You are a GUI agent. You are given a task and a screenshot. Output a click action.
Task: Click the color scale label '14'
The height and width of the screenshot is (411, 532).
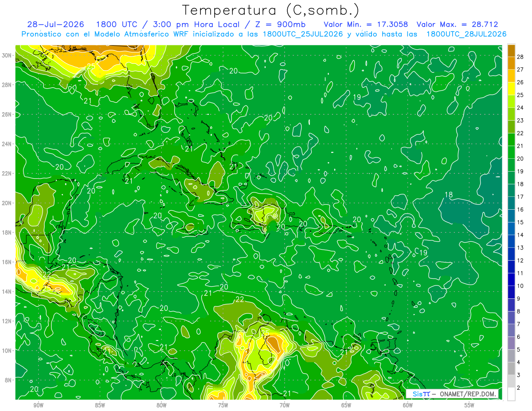[520, 235]
